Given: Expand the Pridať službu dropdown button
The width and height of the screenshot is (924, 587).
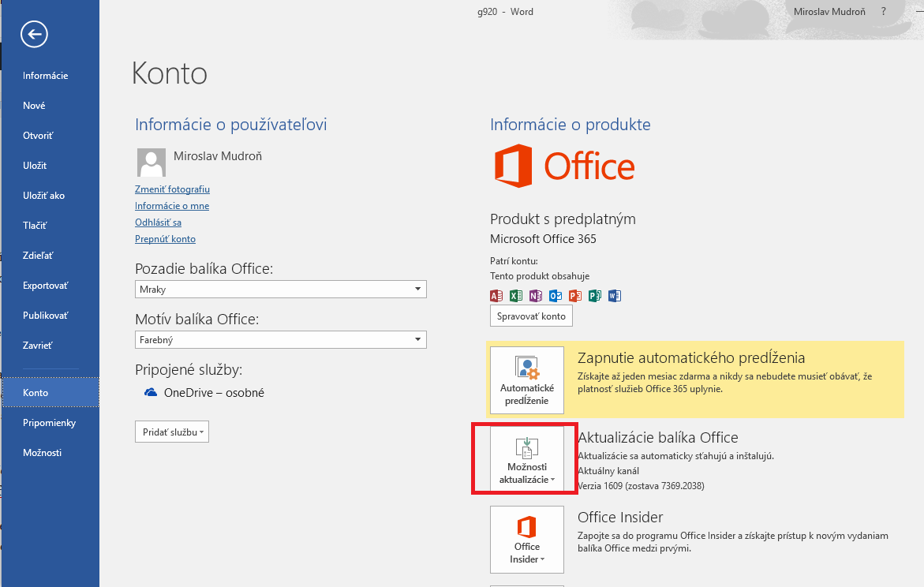Looking at the screenshot, I should tap(172, 432).
